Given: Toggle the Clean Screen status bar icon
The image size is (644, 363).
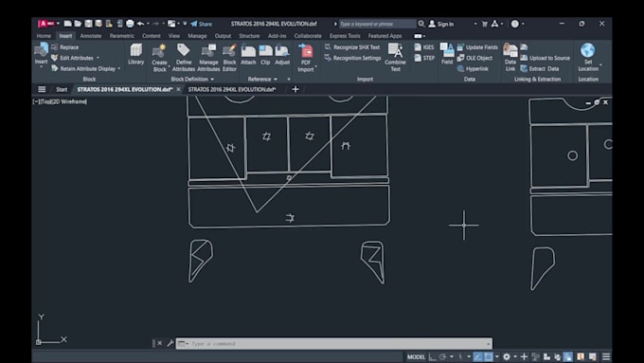Looking at the screenshot, I should (593, 356).
